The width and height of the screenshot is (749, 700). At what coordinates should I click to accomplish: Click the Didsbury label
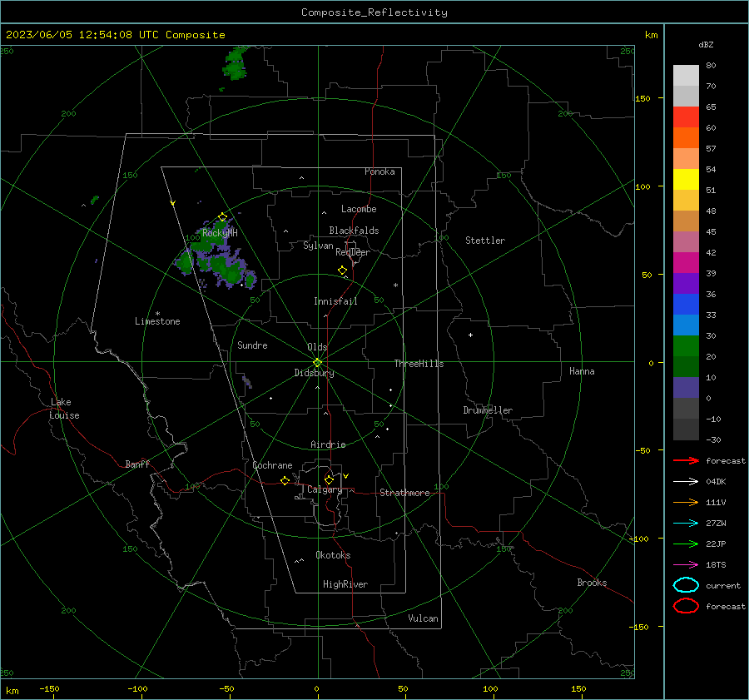coord(314,373)
